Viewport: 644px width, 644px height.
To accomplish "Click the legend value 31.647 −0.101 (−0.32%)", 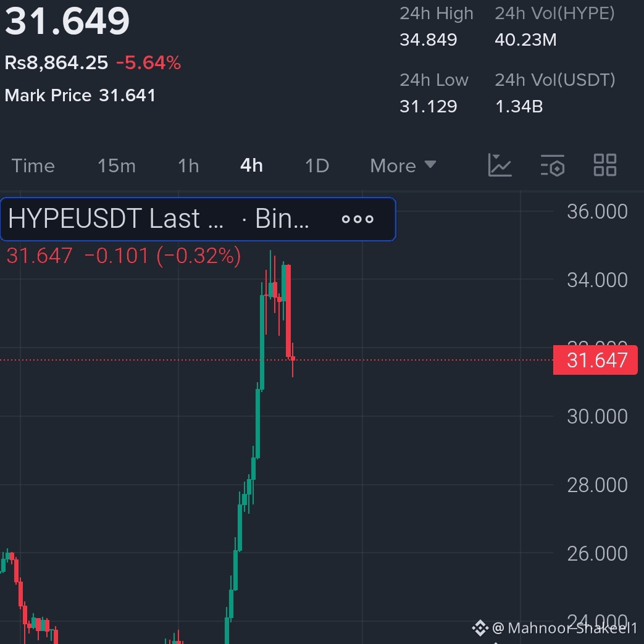I will pos(123,256).
